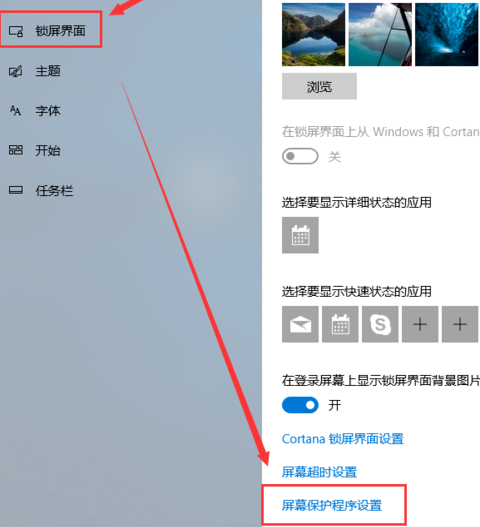Click the detailed status calendar app icon
This screenshot has width=480, height=527.
pyautogui.click(x=300, y=235)
